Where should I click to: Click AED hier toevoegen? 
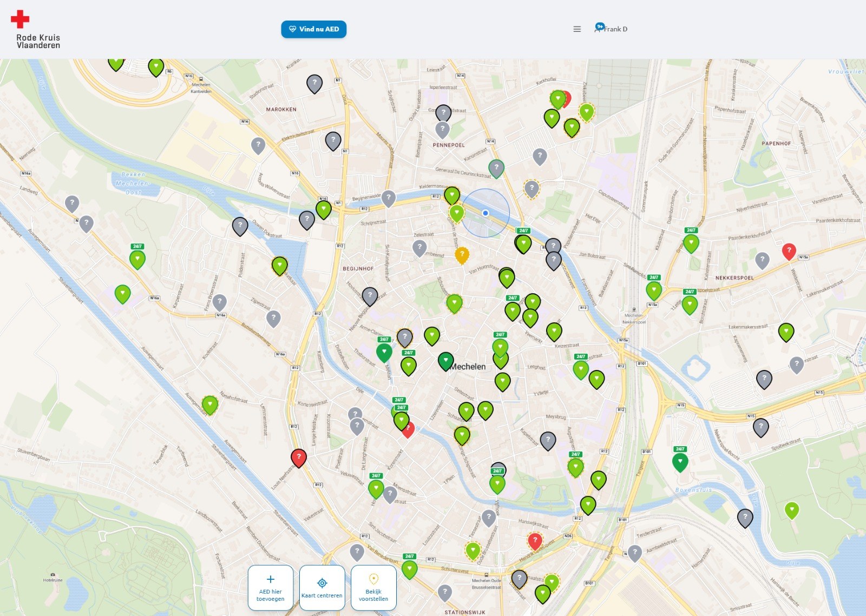tap(271, 587)
